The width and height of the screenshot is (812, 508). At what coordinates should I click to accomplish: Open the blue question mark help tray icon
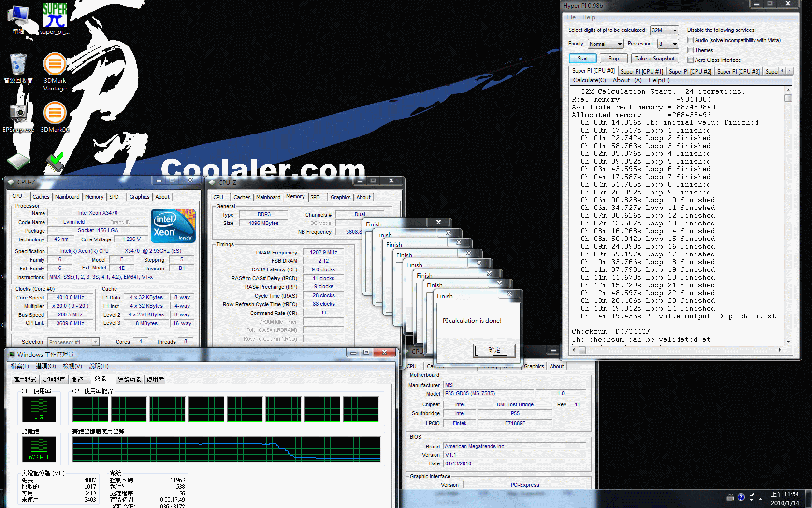coord(741,497)
